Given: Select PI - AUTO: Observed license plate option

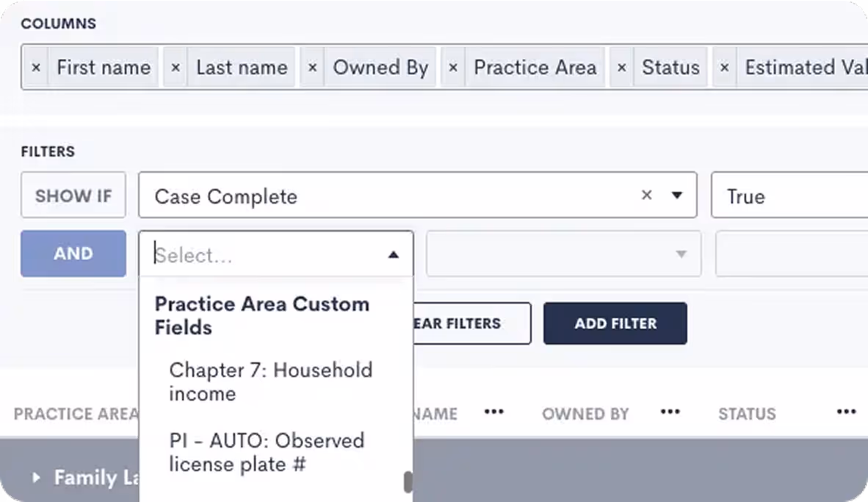Looking at the screenshot, I should pyautogui.click(x=267, y=452).
